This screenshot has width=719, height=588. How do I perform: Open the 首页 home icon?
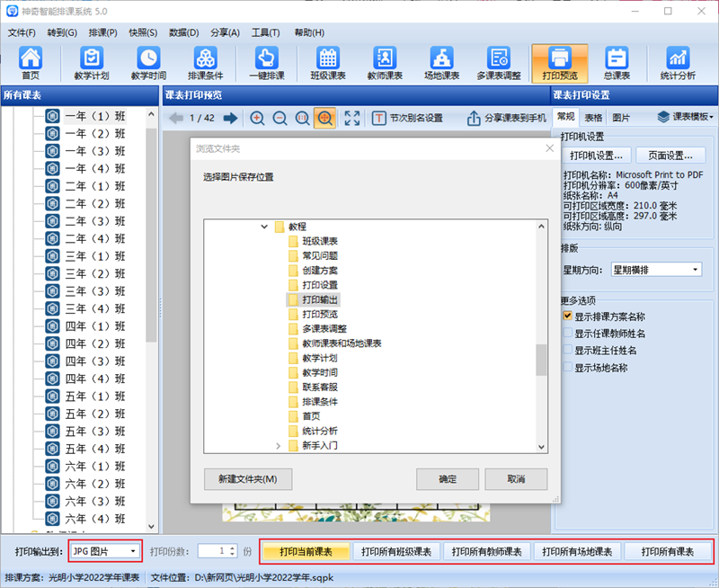pyautogui.click(x=31, y=63)
